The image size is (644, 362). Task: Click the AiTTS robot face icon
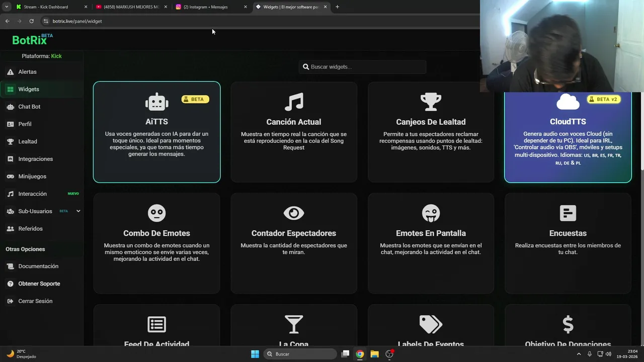click(x=156, y=102)
